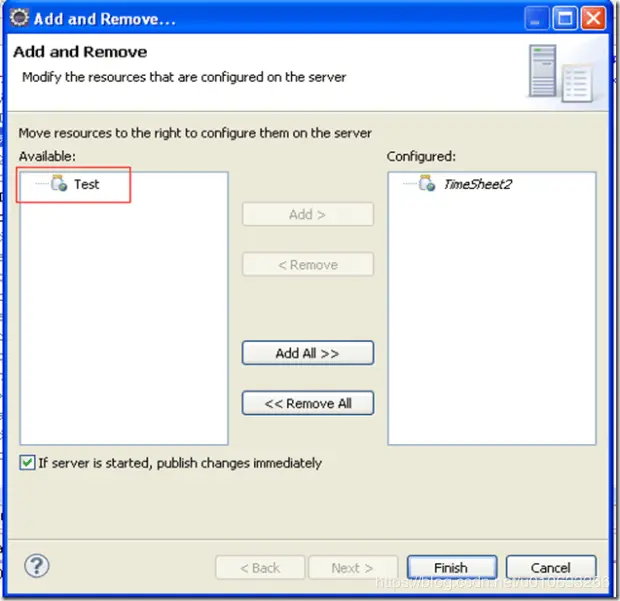Screen dimensions: 620x601
Task: Select the Test entry text
Action: (87, 184)
